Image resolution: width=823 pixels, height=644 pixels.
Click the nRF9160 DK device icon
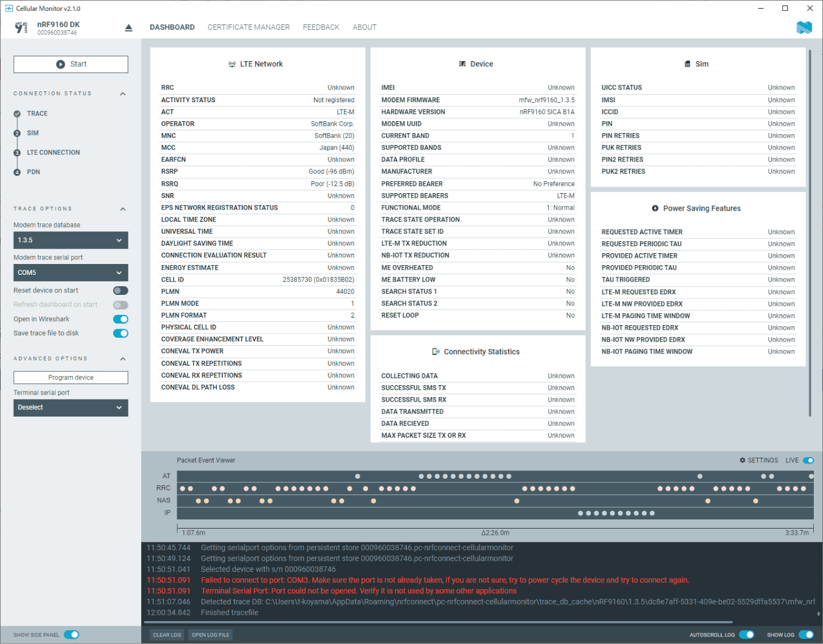pos(21,27)
